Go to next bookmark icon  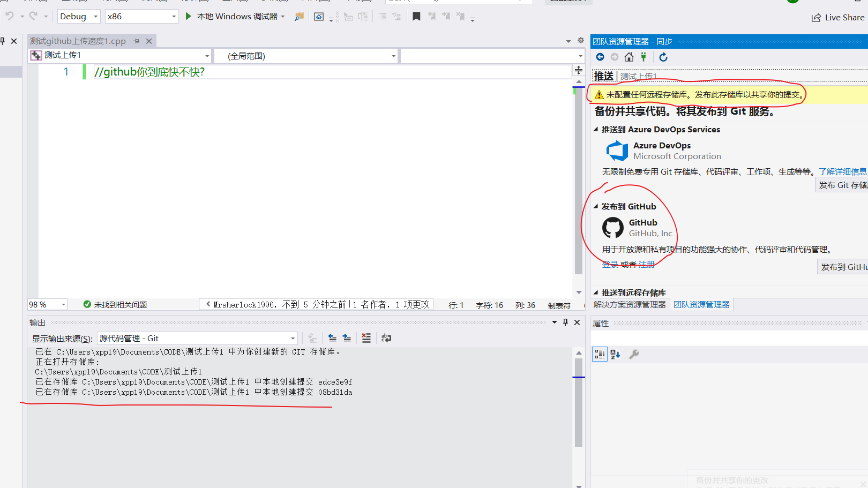[x=446, y=17]
